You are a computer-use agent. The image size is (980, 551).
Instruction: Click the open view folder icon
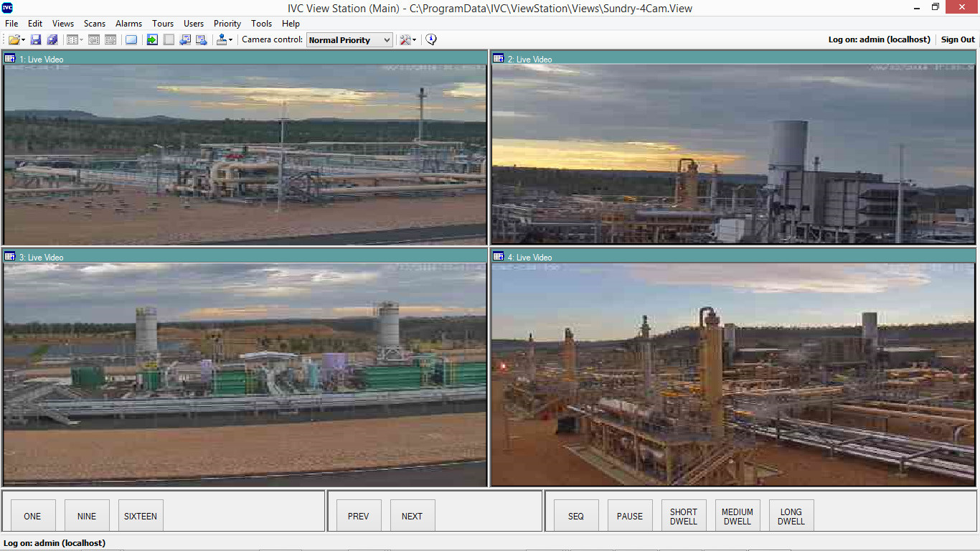pos(14,40)
